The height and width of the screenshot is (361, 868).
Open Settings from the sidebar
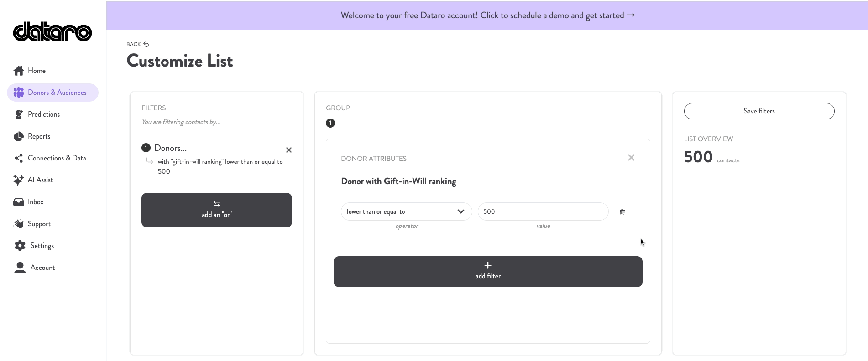[x=19, y=245]
